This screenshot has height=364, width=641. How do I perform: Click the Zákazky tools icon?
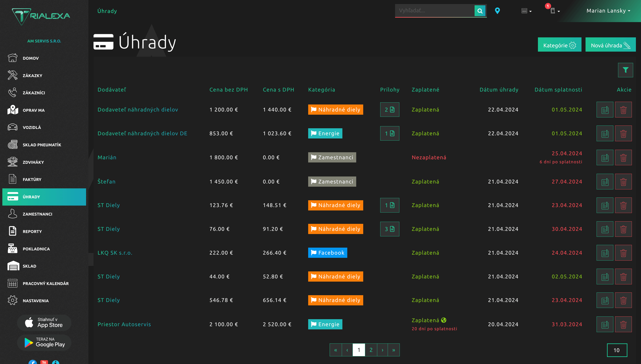point(13,75)
